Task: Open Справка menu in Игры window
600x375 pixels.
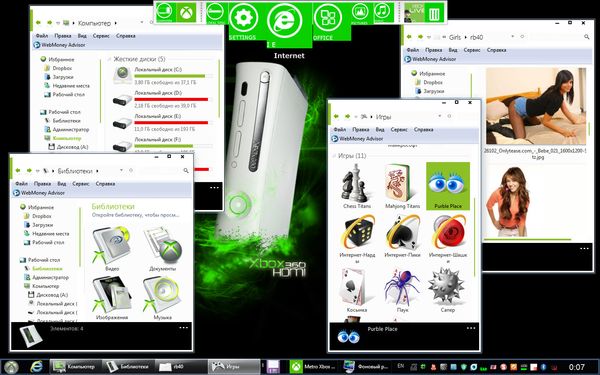Action: 423,130
